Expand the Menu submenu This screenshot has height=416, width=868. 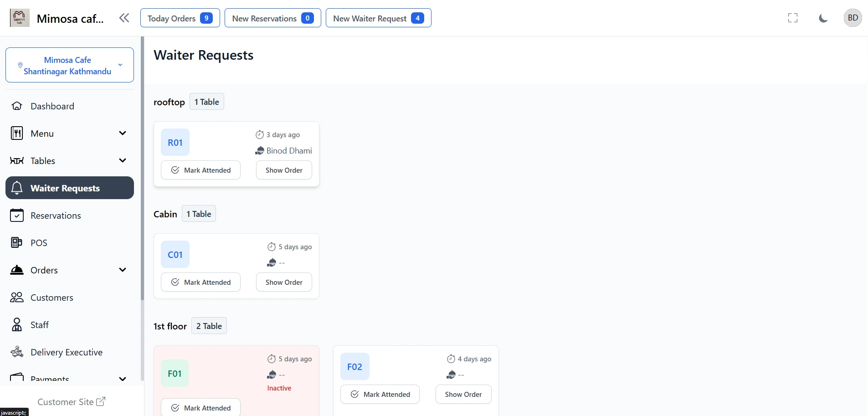[x=122, y=134]
